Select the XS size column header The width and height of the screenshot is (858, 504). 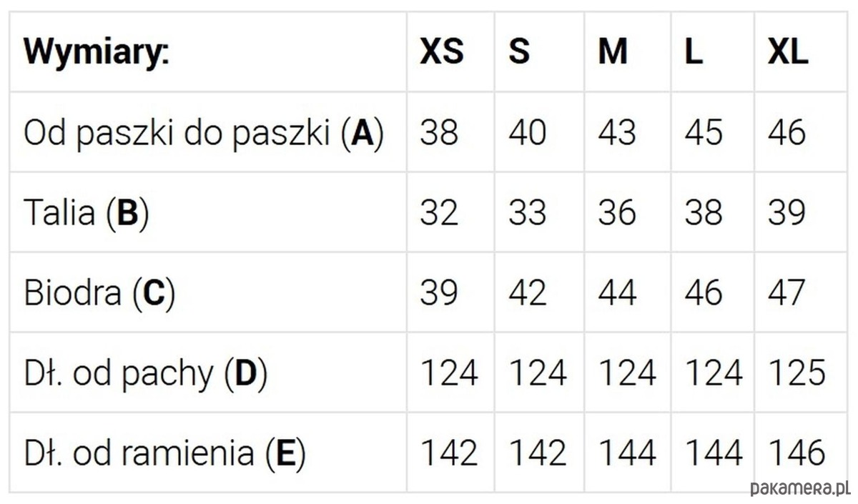tap(441, 52)
